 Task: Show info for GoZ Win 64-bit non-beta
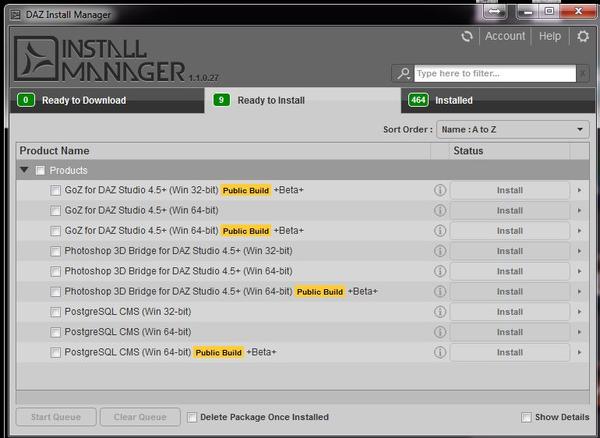(x=440, y=210)
